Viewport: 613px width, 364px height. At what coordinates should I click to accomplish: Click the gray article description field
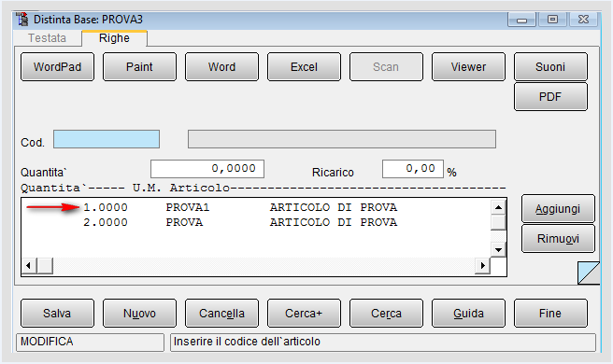(342, 139)
